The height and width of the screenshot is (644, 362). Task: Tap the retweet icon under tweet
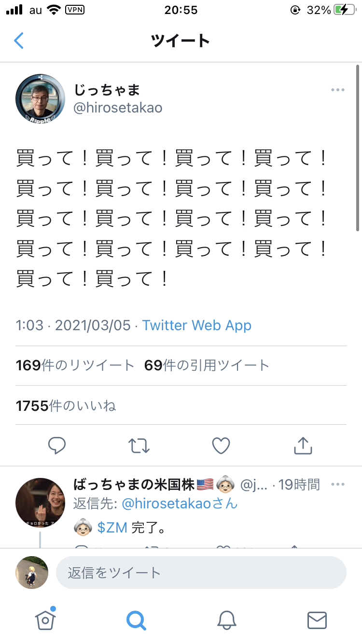139,446
